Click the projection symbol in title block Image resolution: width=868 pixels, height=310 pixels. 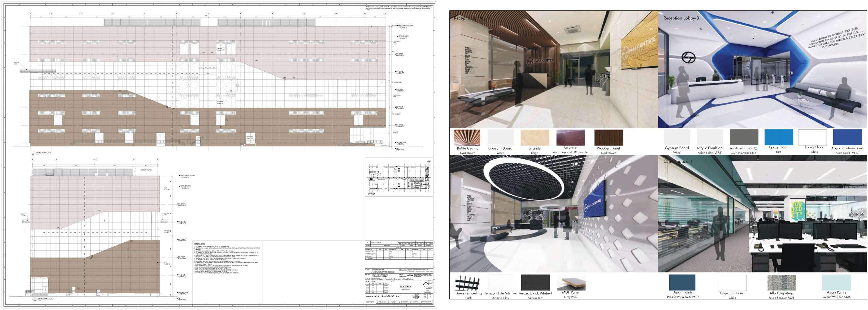pos(416,296)
